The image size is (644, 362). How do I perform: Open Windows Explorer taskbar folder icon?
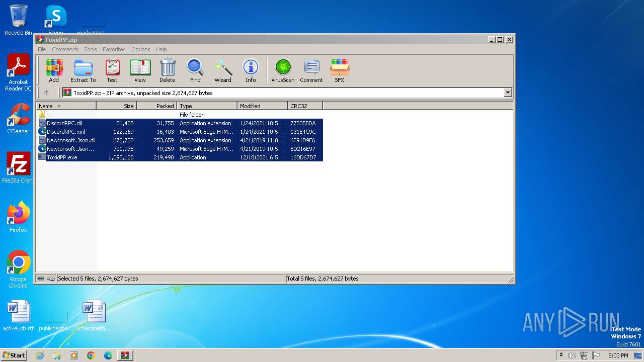[x=57, y=355]
